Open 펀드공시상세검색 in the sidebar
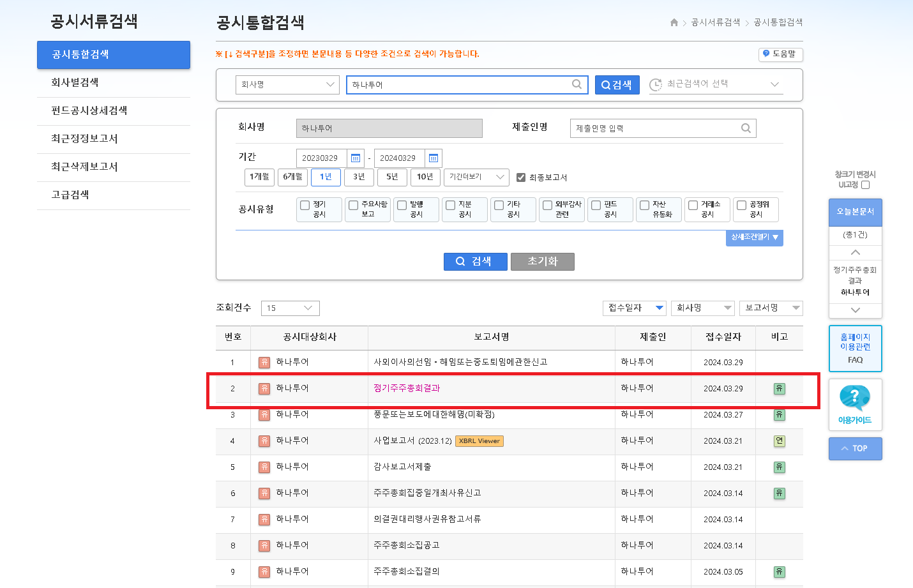The image size is (913, 588). pos(89,110)
